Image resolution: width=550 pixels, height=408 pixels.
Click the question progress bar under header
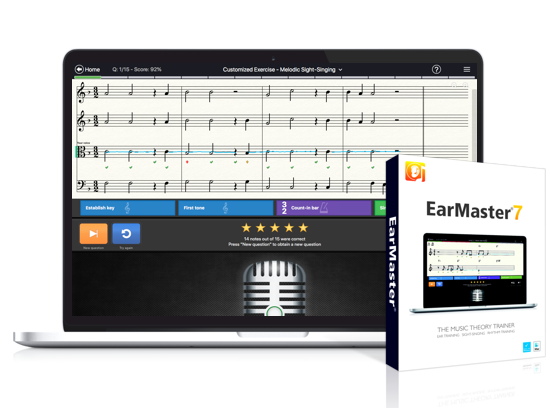(x=274, y=77)
